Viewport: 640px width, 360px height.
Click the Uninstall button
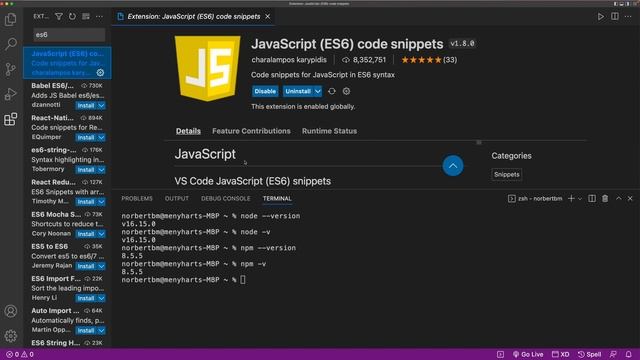[x=298, y=91]
